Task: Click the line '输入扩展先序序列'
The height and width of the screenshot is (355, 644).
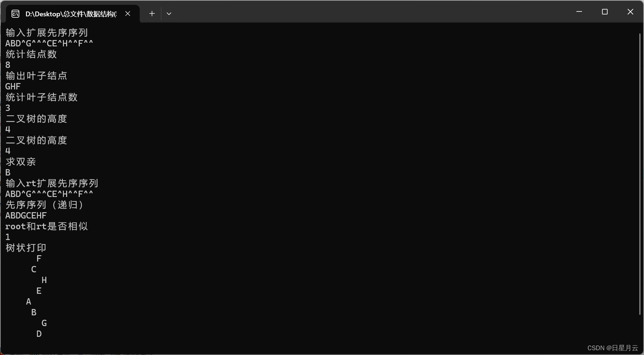Action: click(x=47, y=33)
